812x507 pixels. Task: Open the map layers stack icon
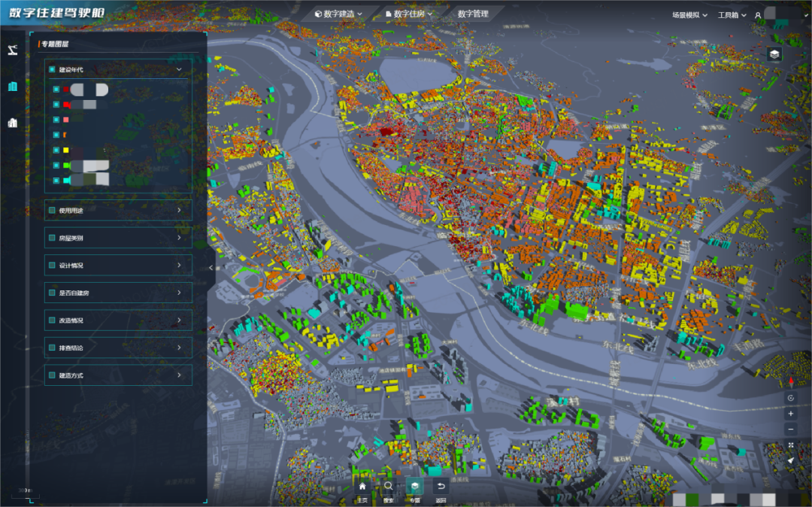pos(774,54)
